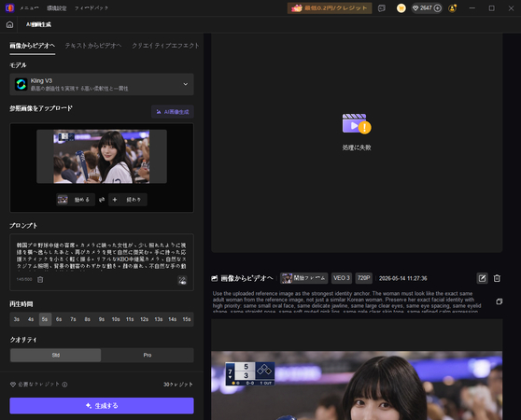Select 4s duration

coord(31,319)
